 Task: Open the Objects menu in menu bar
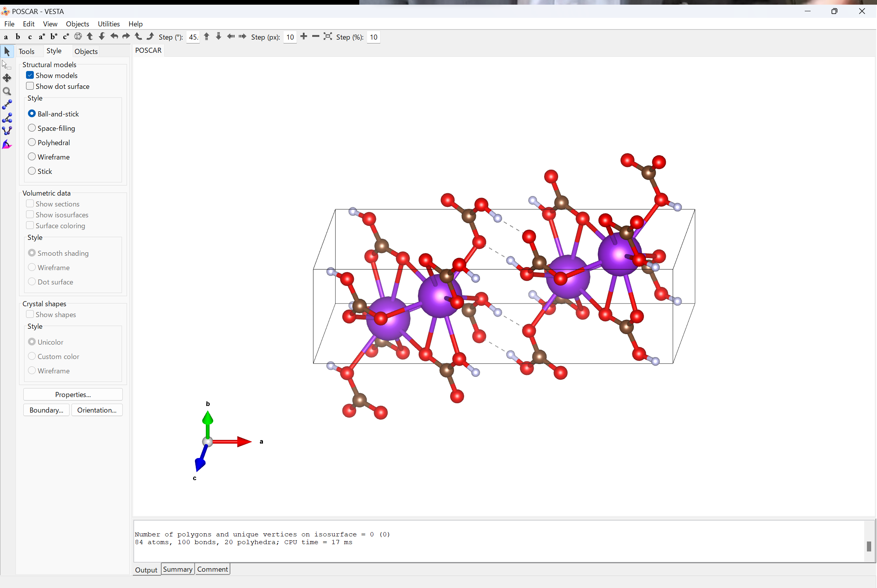click(77, 24)
